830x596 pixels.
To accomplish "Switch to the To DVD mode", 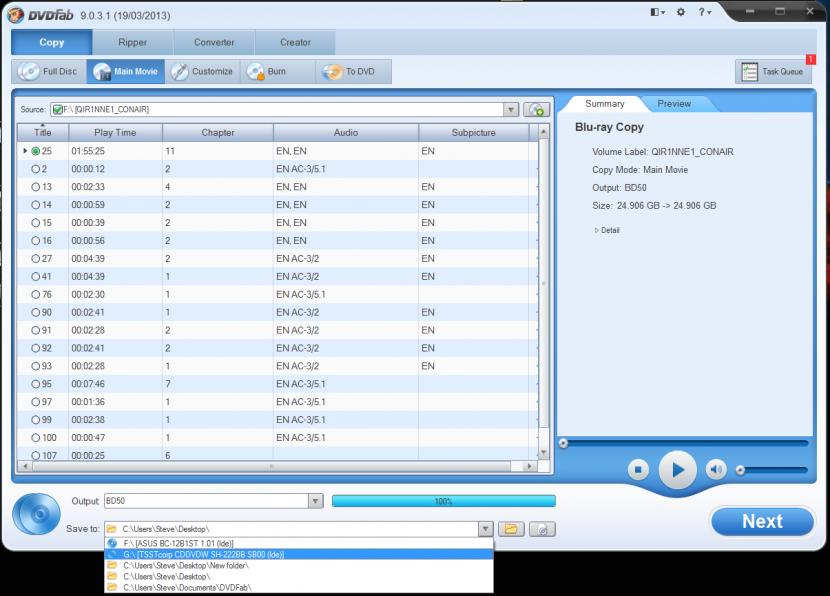I will (x=354, y=71).
